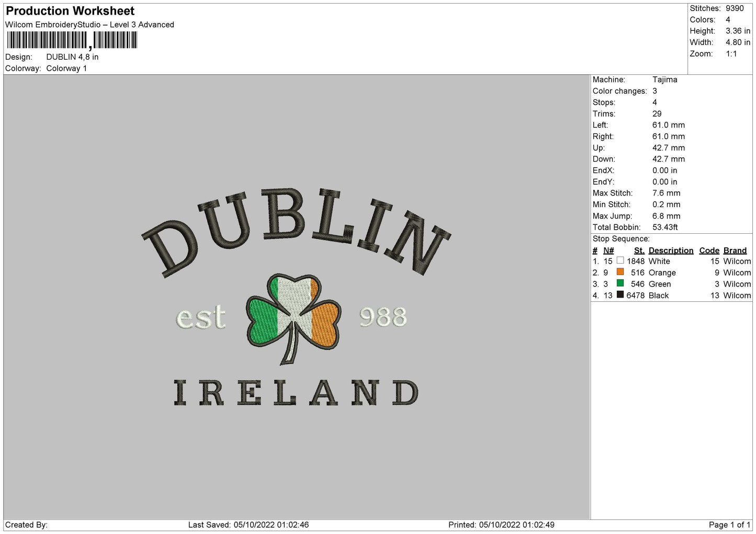This screenshot has width=756, height=534.
Task: Click the embroidered 'DUBLIN' arched text
Action: pyautogui.click(x=296, y=233)
